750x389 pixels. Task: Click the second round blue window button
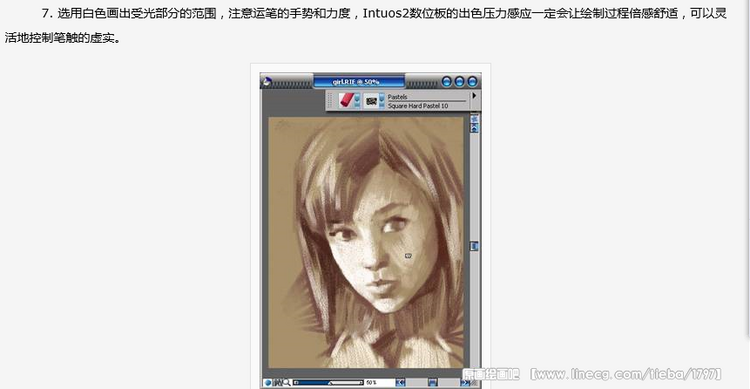tap(459, 82)
